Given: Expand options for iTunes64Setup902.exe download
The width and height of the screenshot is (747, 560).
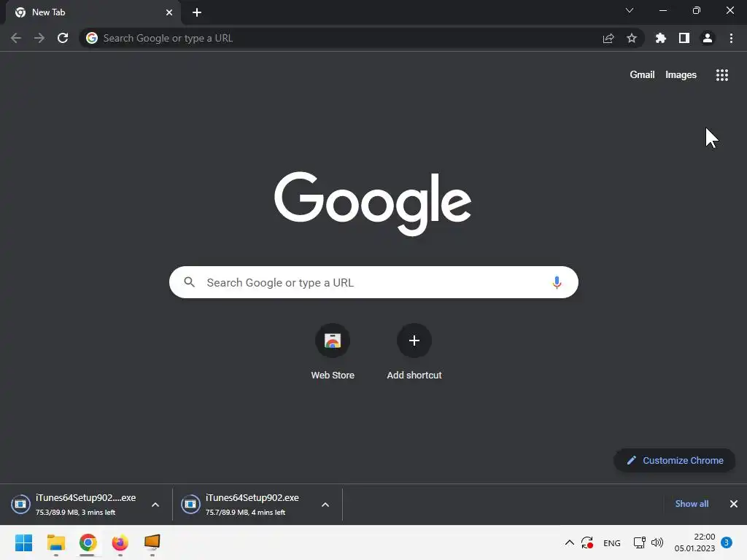Looking at the screenshot, I should tap(325, 505).
